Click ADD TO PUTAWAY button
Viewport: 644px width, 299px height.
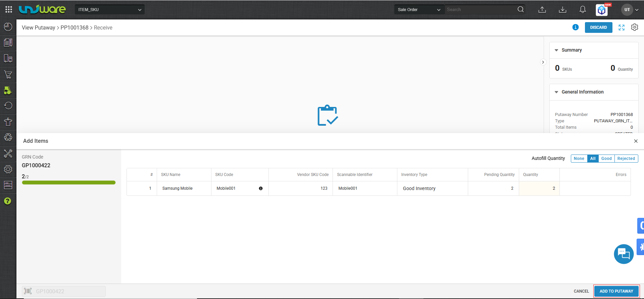[x=616, y=291]
